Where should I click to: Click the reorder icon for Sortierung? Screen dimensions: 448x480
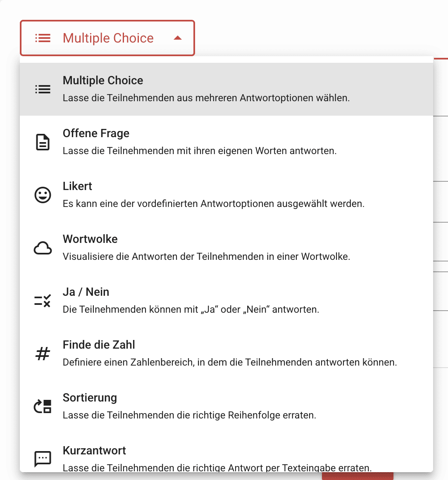point(43,406)
